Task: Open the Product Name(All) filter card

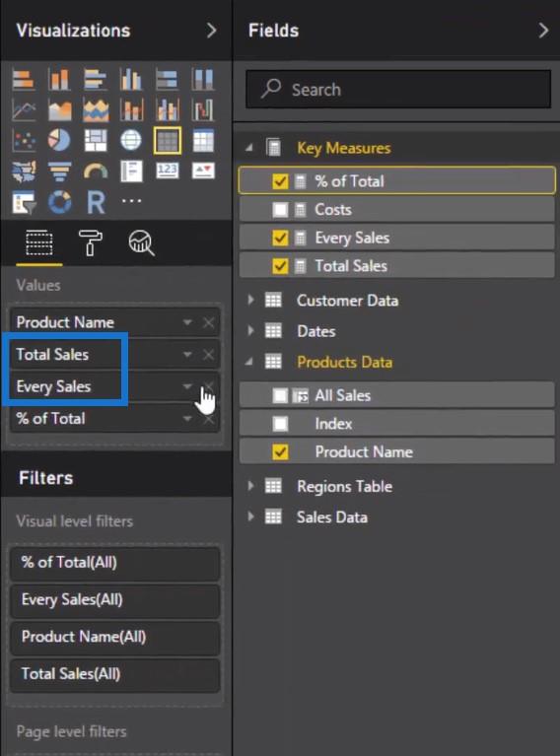Action: (114, 637)
